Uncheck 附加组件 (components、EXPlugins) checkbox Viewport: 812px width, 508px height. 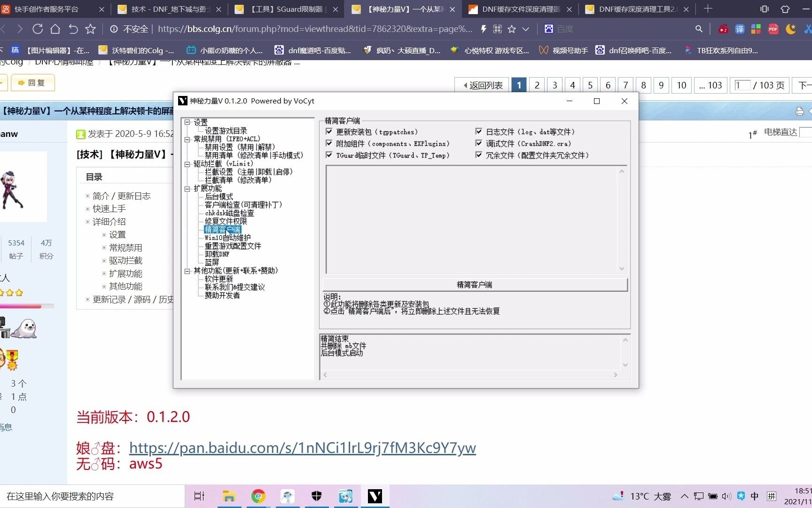[329, 143]
